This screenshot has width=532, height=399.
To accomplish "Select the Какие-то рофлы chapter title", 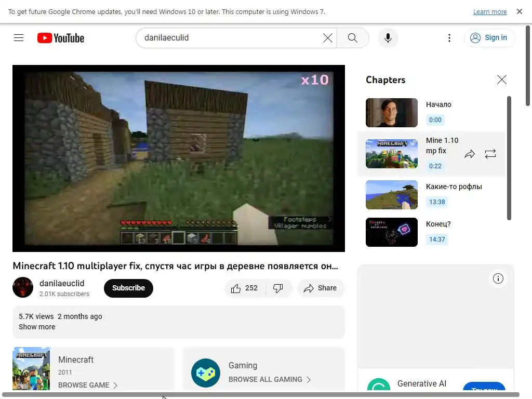I will (454, 187).
